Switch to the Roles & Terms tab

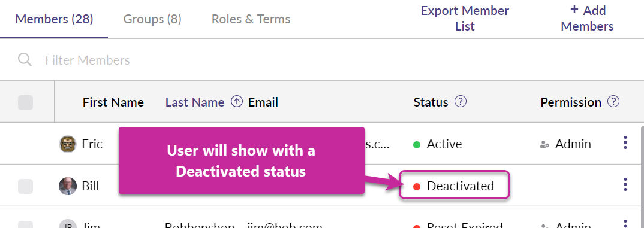251,19
